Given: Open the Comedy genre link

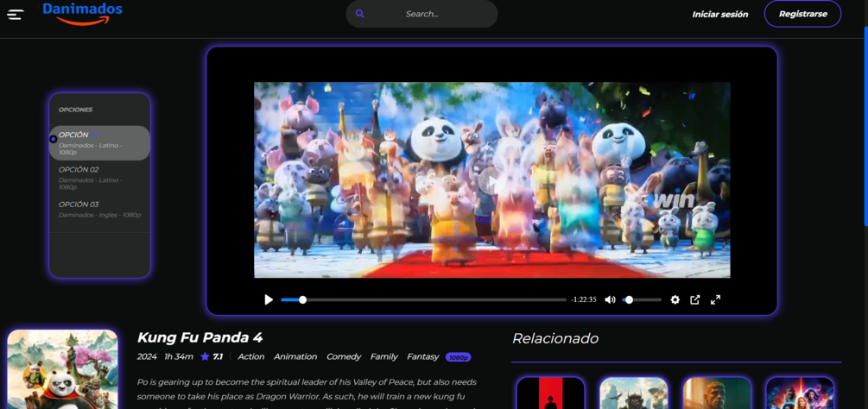Looking at the screenshot, I should point(344,357).
